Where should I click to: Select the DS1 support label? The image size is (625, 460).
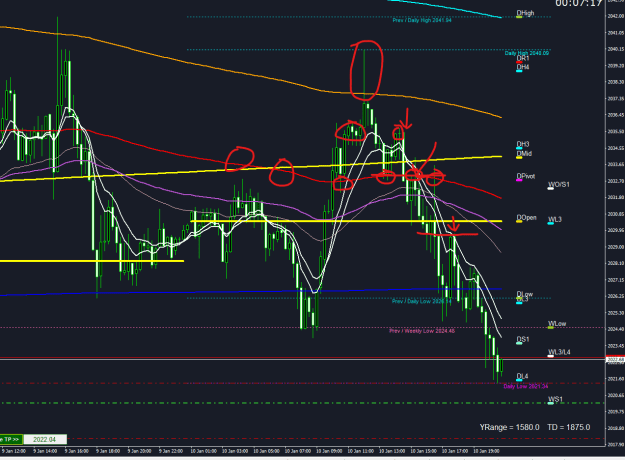click(x=523, y=339)
